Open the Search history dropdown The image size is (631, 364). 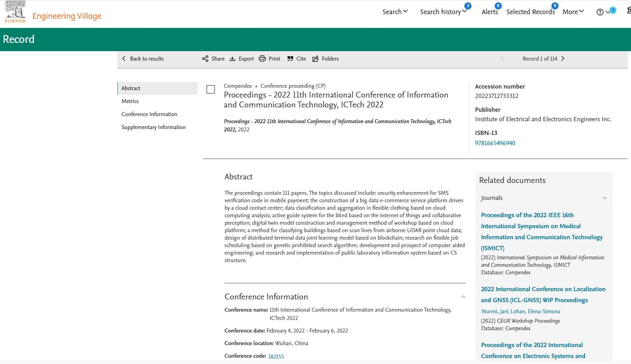coord(443,12)
